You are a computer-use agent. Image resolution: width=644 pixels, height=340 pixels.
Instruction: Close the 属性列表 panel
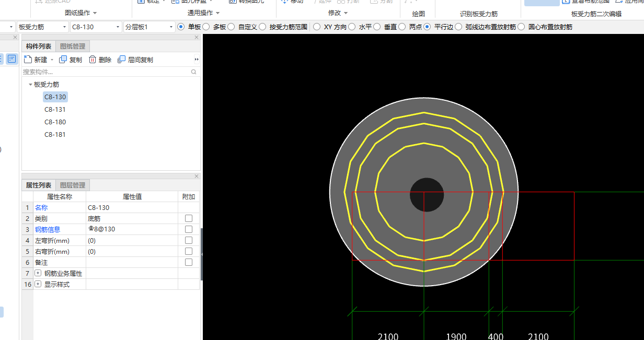(197, 176)
